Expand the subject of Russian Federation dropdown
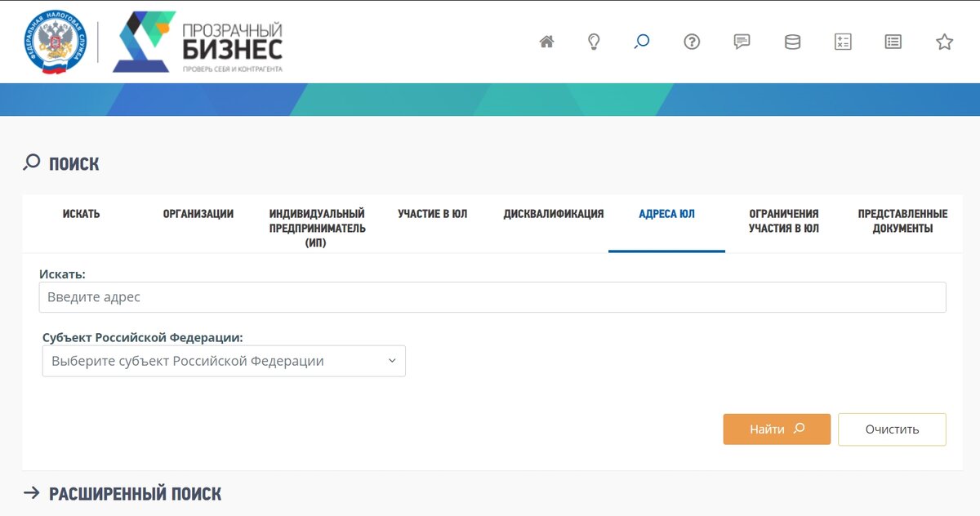Viewport: 980px width, 516px height. (223, 360)
